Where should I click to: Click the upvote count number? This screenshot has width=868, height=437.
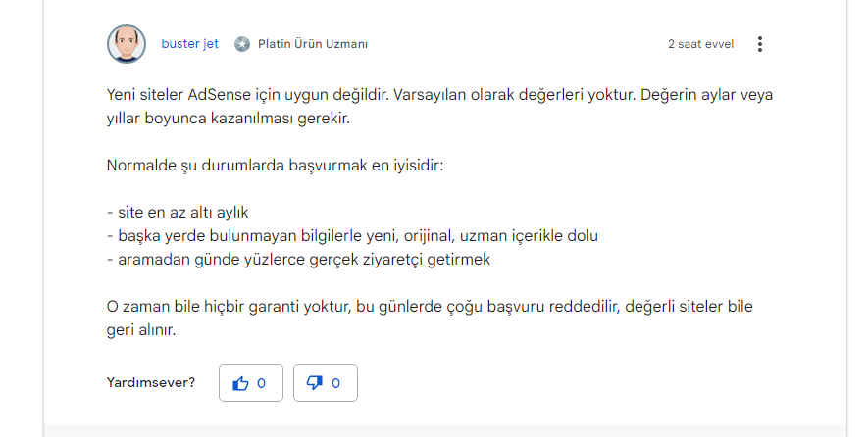[x=261, y=383]
